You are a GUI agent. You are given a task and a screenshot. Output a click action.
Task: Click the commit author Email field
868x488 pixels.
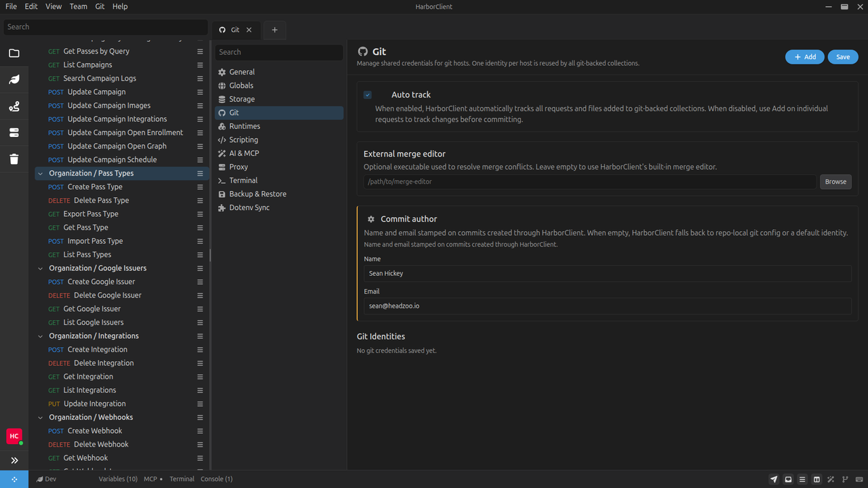608,306
